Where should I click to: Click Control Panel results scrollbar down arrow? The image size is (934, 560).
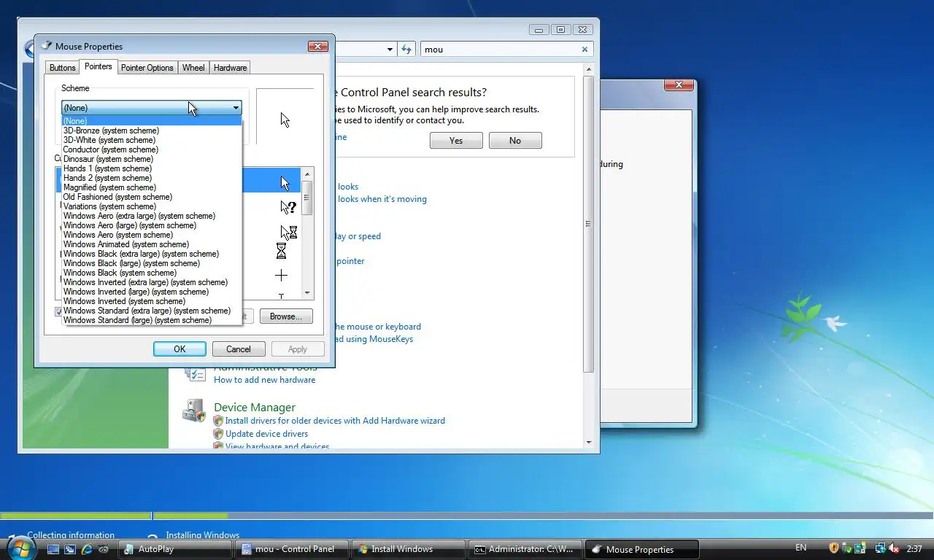[x=589, y=442]
